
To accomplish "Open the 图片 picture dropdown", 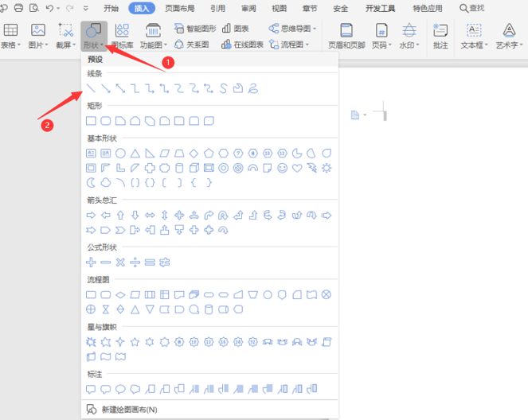I will 38,36.
